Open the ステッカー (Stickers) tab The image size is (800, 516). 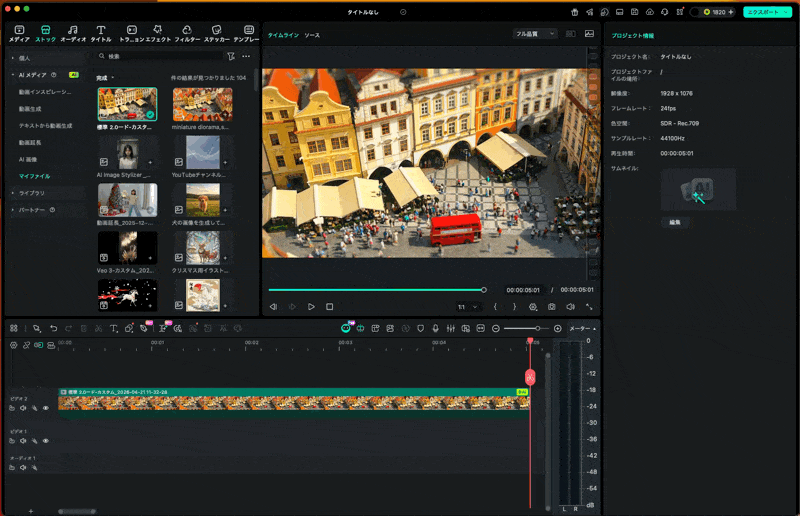tap(217, 34)
